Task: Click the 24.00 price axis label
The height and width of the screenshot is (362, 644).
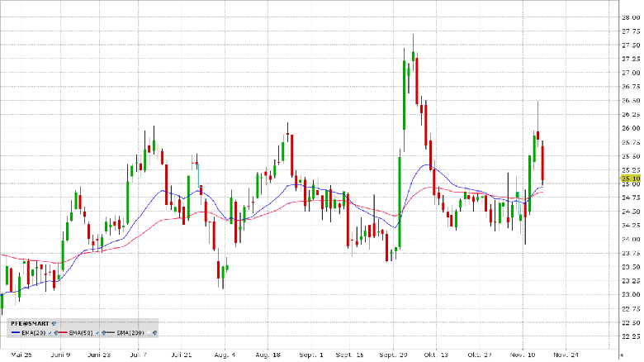Action: click(631, 240)
